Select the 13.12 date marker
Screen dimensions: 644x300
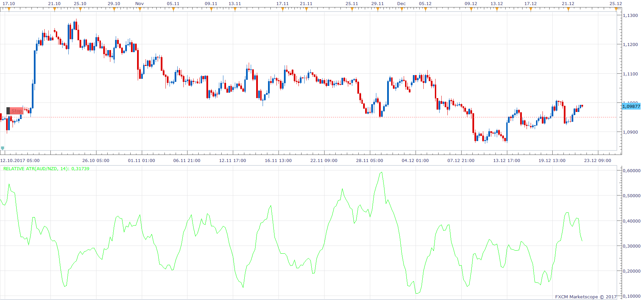coord(497,9)
